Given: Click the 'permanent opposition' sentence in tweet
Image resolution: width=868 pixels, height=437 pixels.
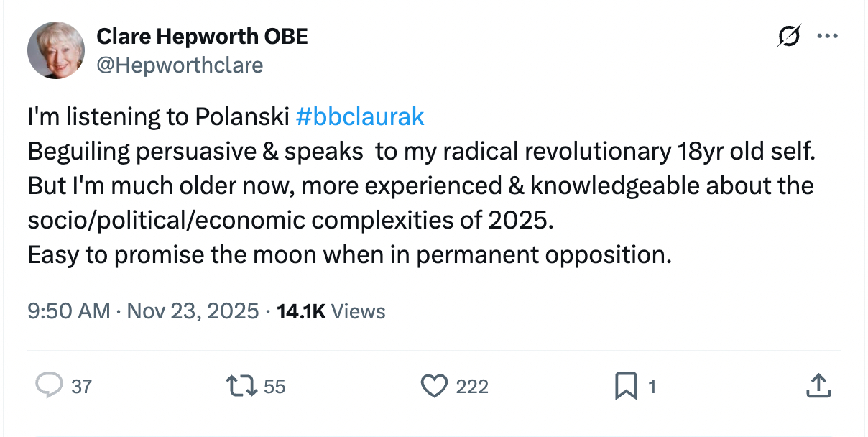Looking at the screenshot, I should click(349, 255).
